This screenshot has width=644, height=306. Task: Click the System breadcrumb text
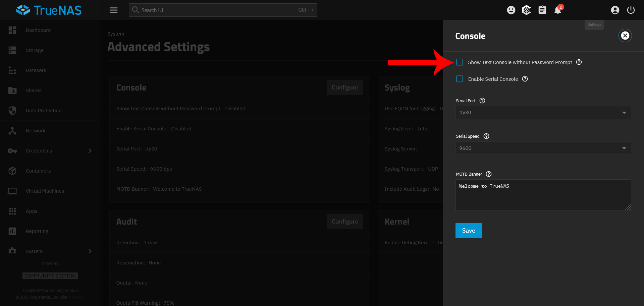116,34
